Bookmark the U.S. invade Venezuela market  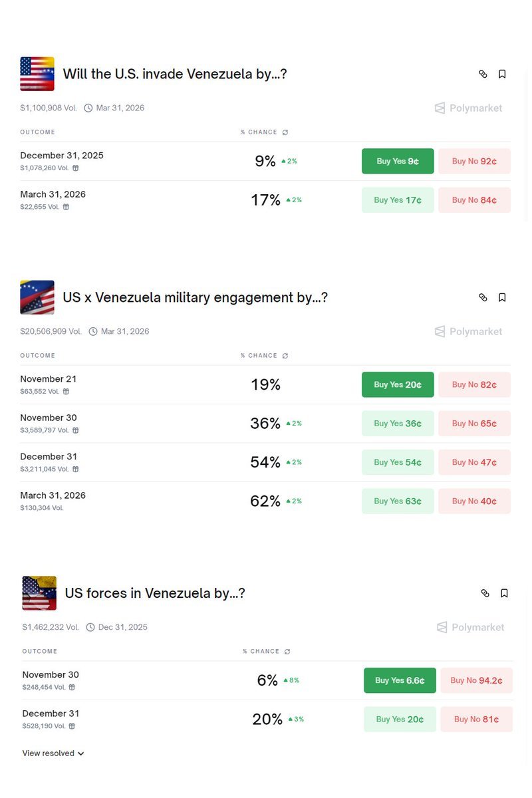502,74
